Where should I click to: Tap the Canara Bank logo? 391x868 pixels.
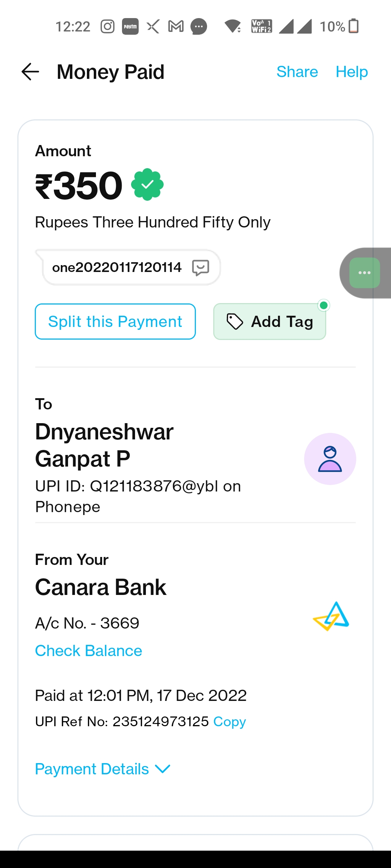pyautogui.click(x=331, y=616)
